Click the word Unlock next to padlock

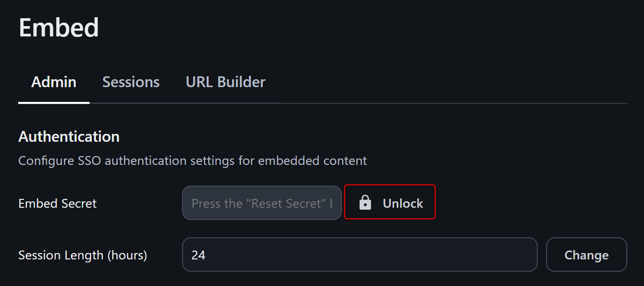pos(403,203)
